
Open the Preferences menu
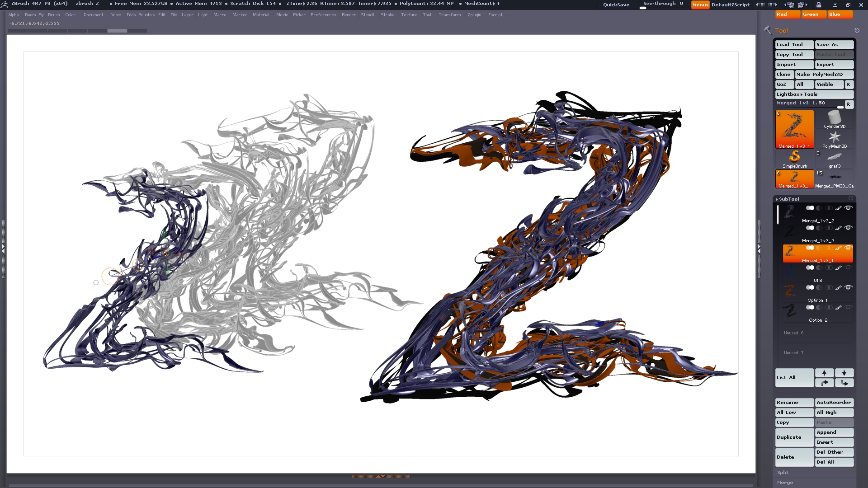pyautogui.click(x=323, y=15)
